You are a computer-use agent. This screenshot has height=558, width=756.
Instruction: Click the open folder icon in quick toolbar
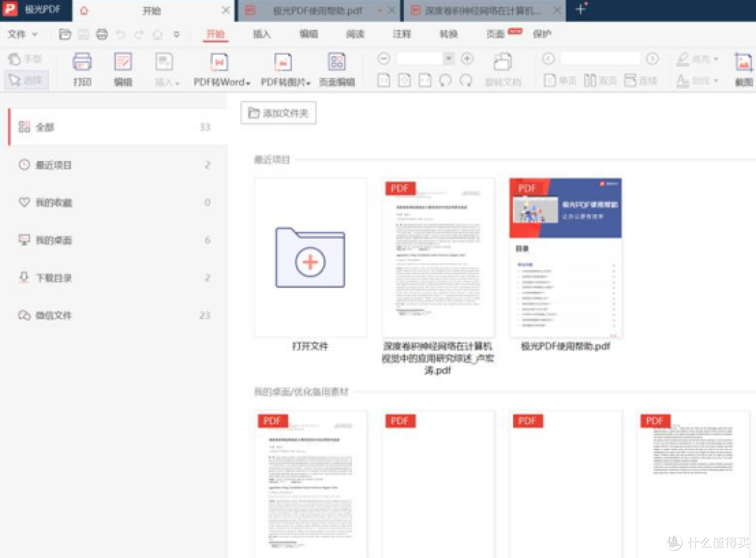tap(64, 34)
